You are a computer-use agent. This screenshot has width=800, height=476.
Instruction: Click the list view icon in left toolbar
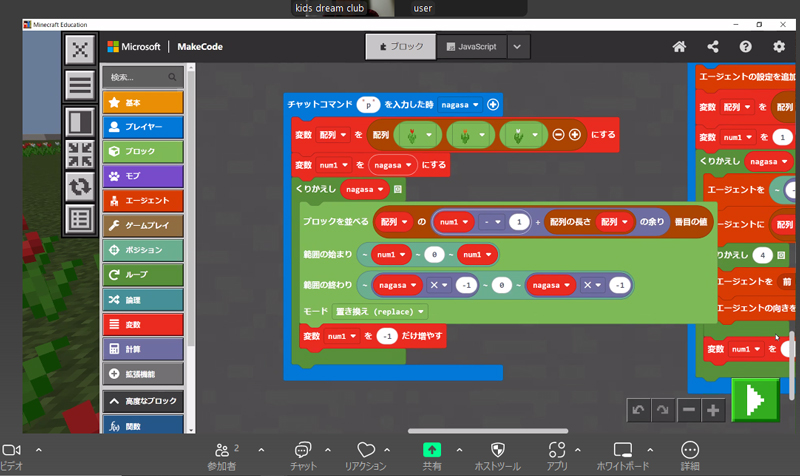(80, 219)
